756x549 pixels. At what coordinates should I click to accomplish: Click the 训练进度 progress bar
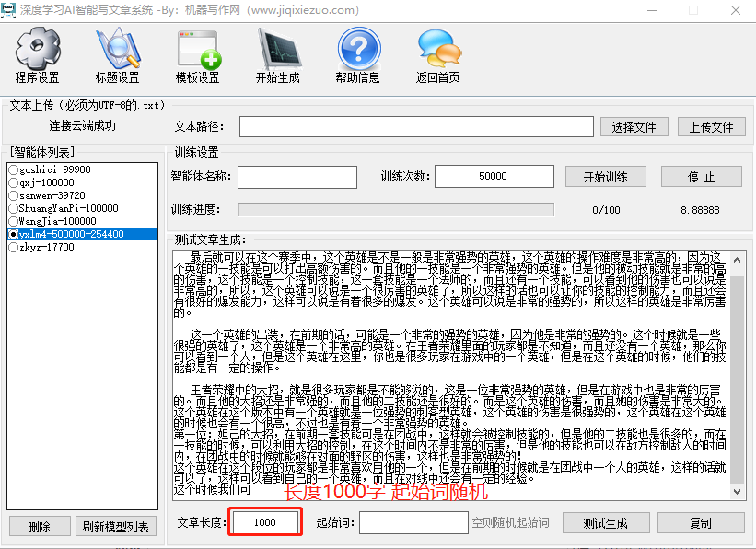(x=395, y=210)
